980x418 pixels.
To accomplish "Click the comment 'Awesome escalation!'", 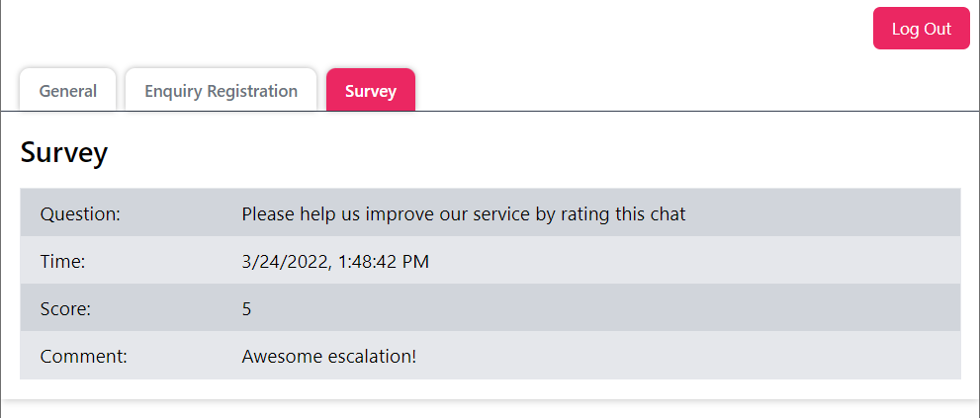I will [329, 356].
